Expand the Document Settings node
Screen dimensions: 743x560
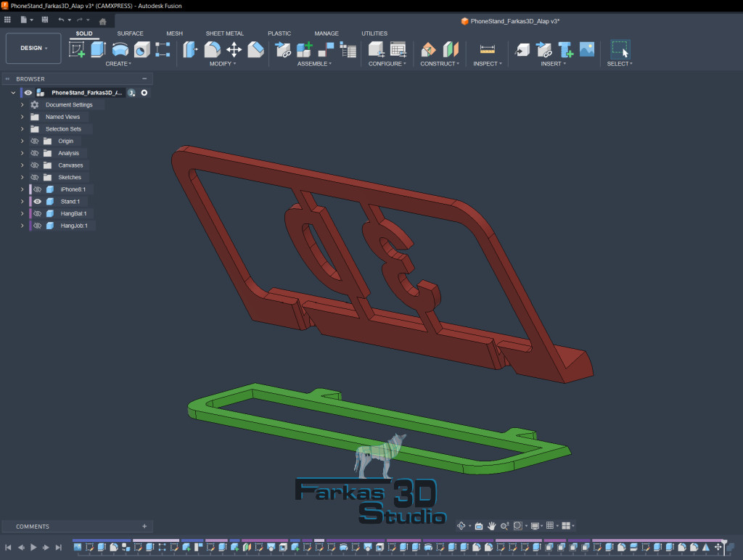click(x=22, y=105)
